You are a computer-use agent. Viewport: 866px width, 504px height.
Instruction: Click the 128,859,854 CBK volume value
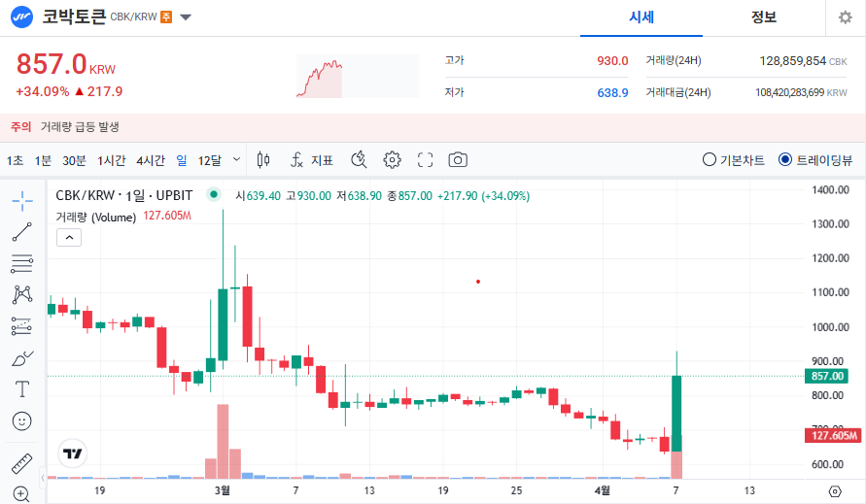tap(803, 61)
